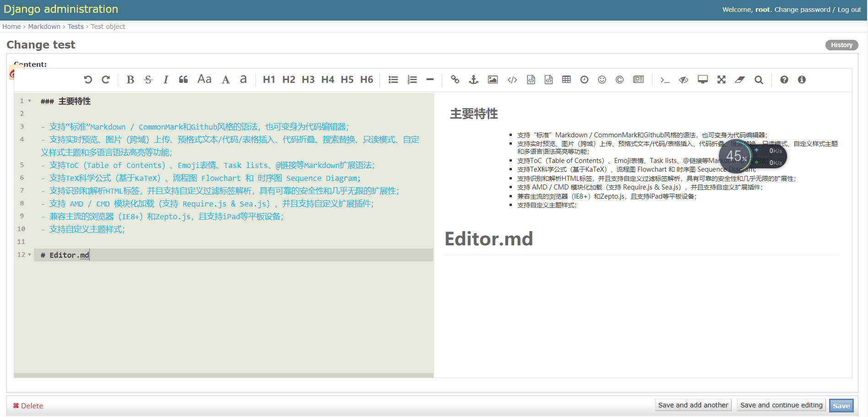The width and height of the screenshot is (868, 417).
Task: Delete this test object
Action: pyautogui.click(x=28, y=406)
